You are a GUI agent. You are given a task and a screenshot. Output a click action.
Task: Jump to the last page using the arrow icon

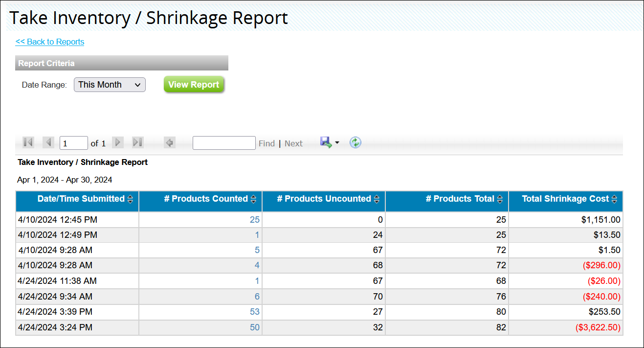pyautogui.click(x=137, y=142)
